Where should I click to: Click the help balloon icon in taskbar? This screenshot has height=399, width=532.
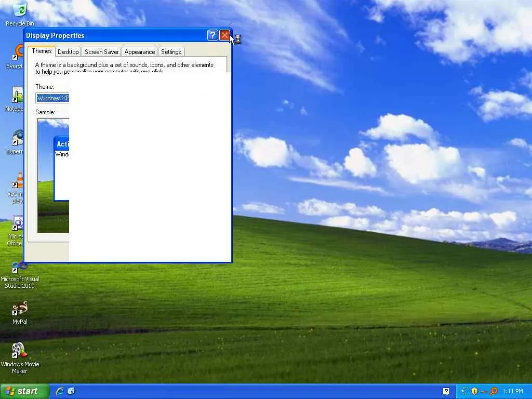pyautogui.click(x=446, y=392)
